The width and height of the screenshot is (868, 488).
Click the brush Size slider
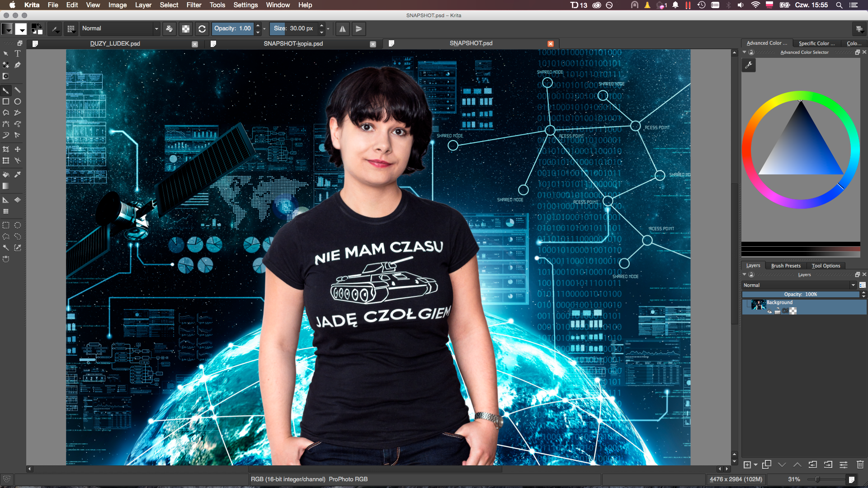tap(293, 28)
